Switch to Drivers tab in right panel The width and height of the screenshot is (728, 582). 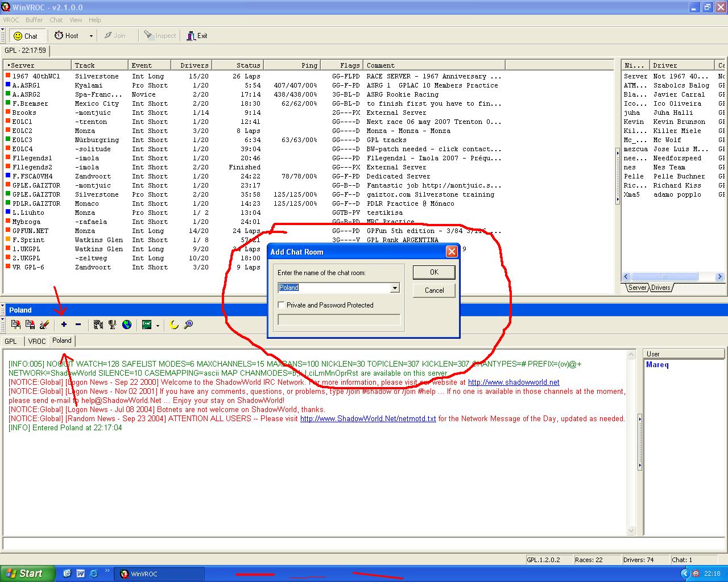(660, 288)
